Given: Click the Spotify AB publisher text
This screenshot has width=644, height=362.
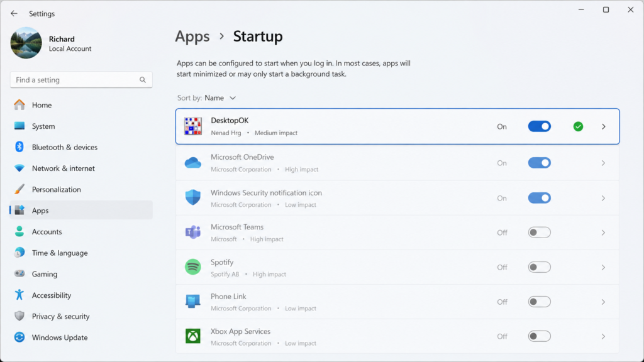Looking at the screenshot, I should tap(225, 274).
